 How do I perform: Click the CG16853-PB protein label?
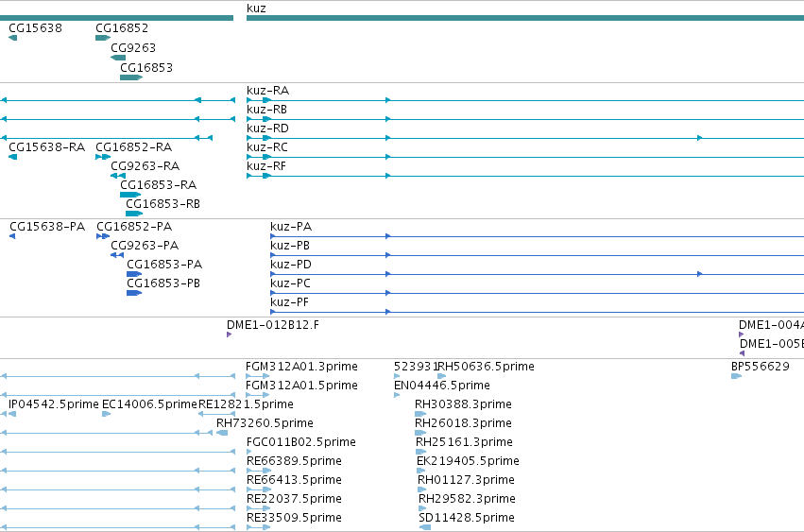click(163, 283)
